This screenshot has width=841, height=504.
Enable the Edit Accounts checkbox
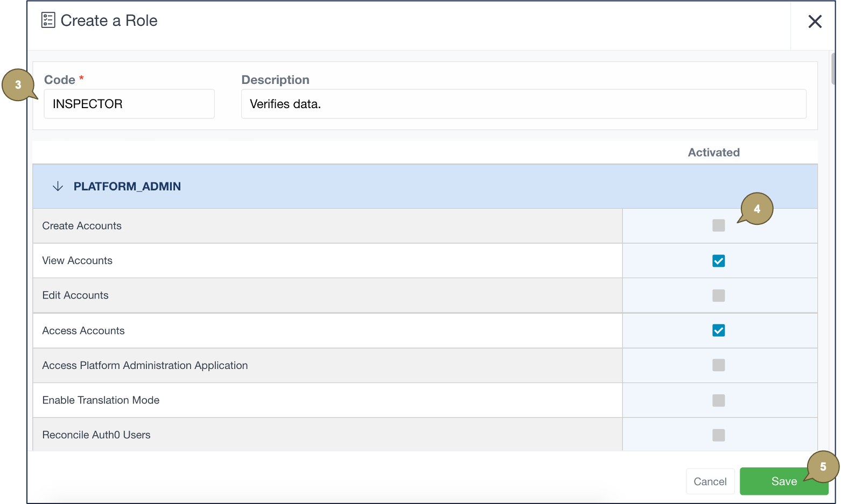click(x=718, y=295)
